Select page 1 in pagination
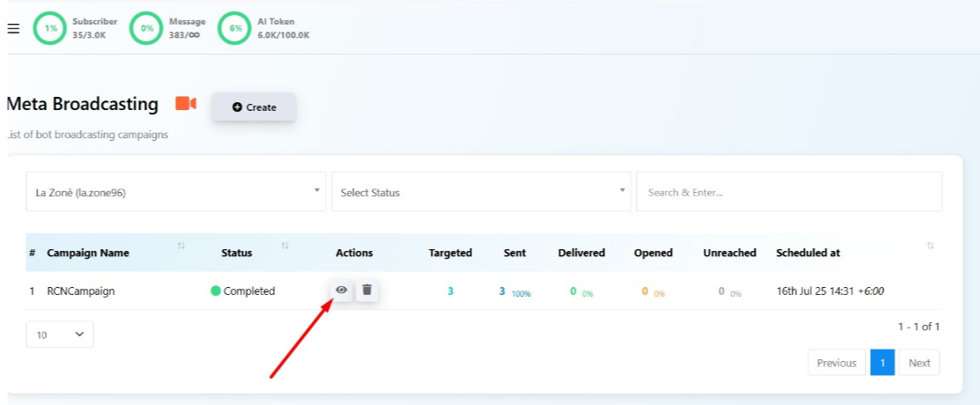Image resolution: width=980 pixels, height=405 pixels. [882, 363]
